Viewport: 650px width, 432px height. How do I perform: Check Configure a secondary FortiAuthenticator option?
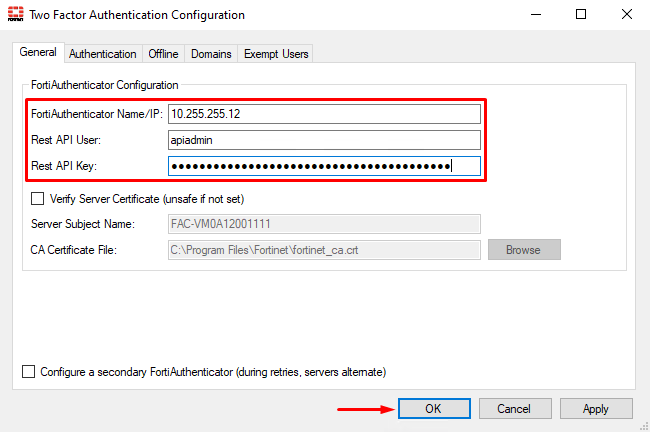[x=29, y=371]
